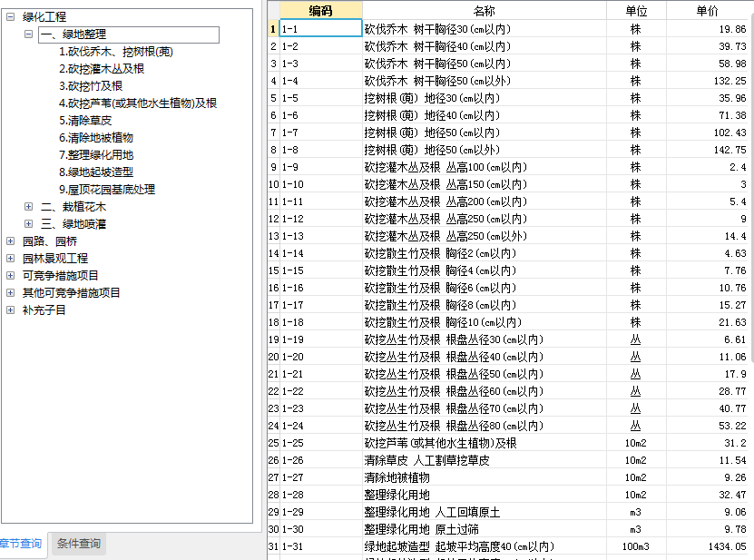The height and width of the screenshot is (560, 754).
Task: Select 2.砍挖灌木丛及根 tree item
Action: pyautogui.click(x=102, y=69)
